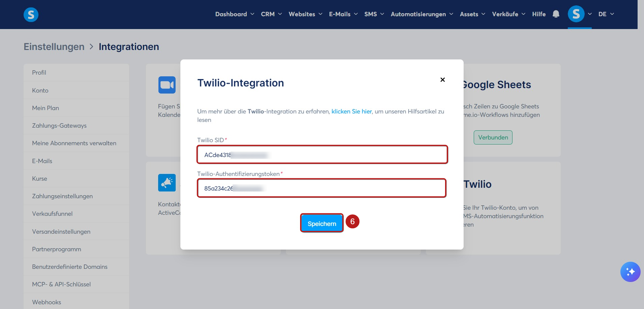Go back to Einstellungen breadcrumb
644x309 pixels.
(x=54, y=47)
